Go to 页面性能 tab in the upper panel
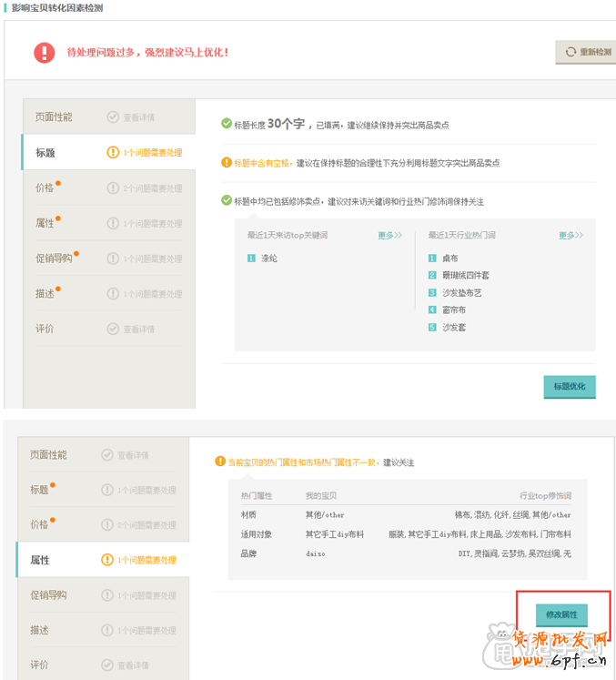616x680 pixels. coord(54,117)
